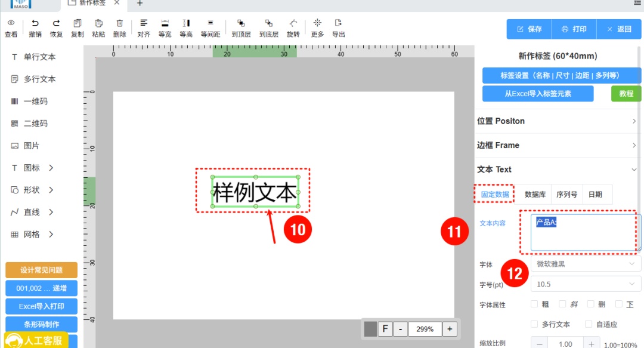Add a 多行文本 multi-line text element
This screenshot has height=348, width=644.
click(33, 79)
